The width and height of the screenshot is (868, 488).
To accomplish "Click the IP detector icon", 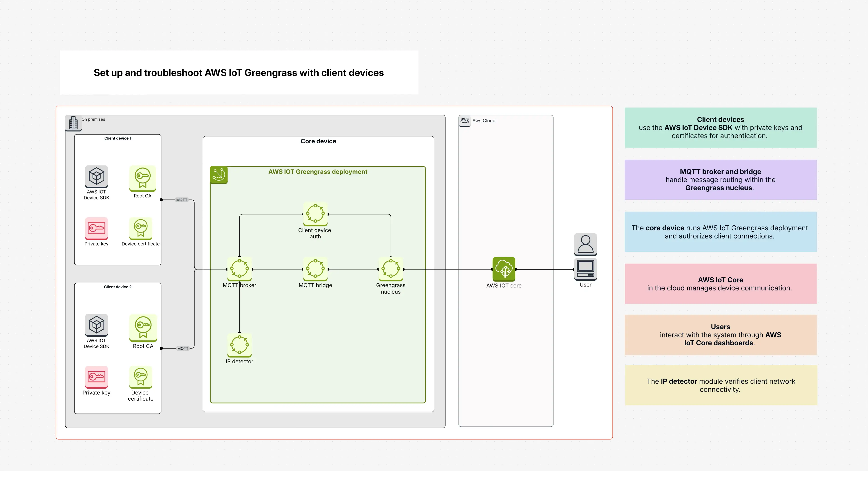I will point(240,345).
